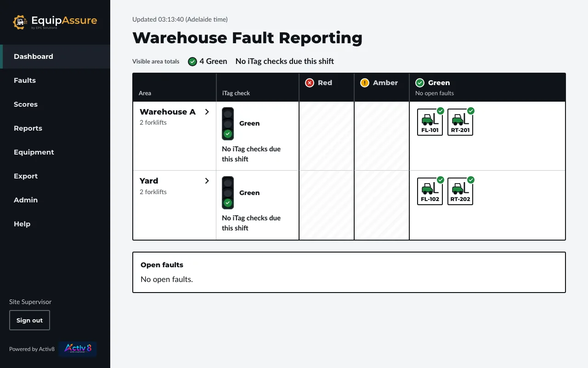The image size is (588, 368).
Task: Click 'No open faults.' message
Action: (x=167, y=279)
